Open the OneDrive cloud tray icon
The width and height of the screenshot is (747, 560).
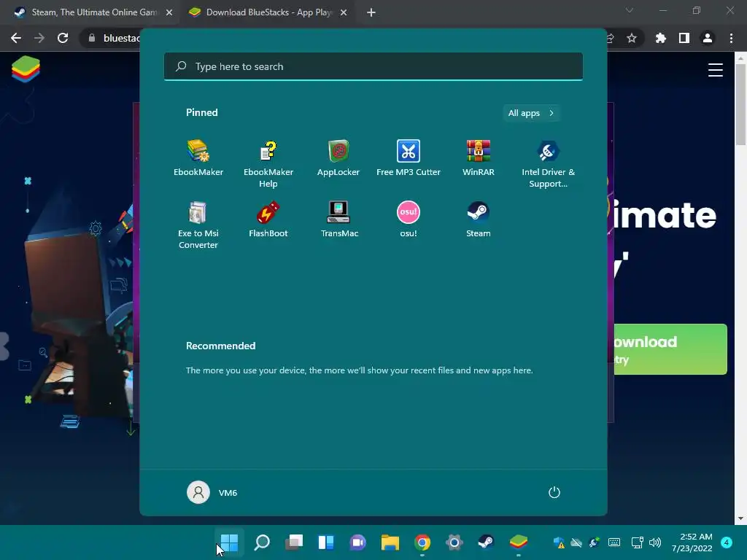pyautogui.click(x=576, y=542)
